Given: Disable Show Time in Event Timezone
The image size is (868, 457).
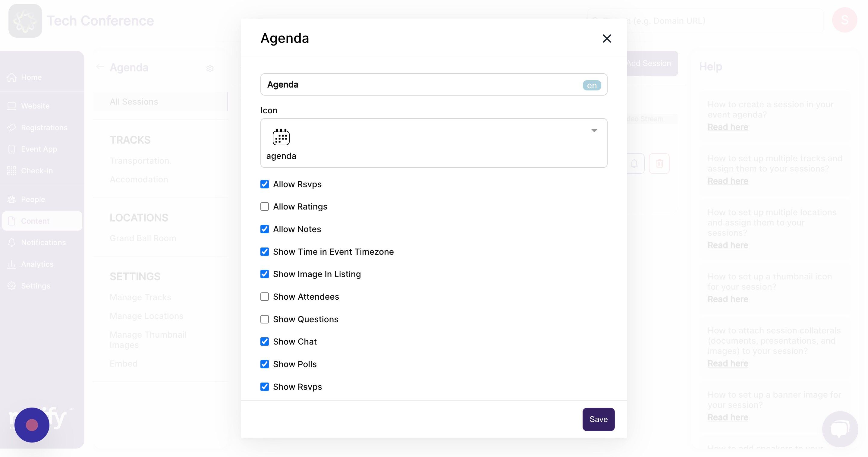Looking at the screenshot, I should coord(265,252).
